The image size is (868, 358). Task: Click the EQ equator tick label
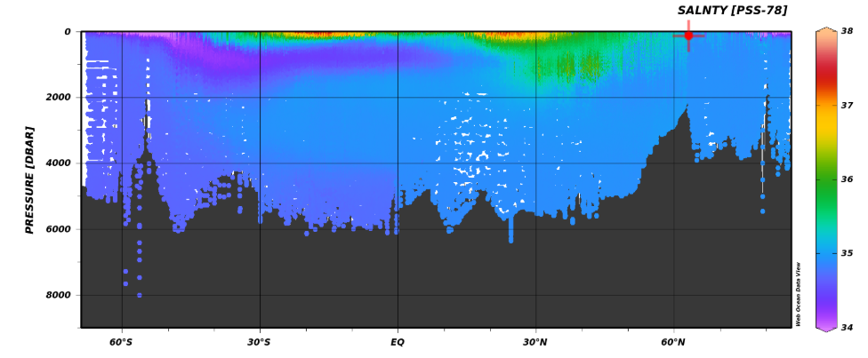point(398,342)
